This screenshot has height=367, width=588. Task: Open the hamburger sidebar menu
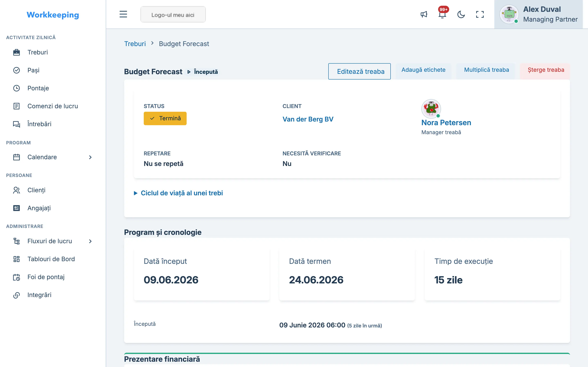click(x=123, y=14)
